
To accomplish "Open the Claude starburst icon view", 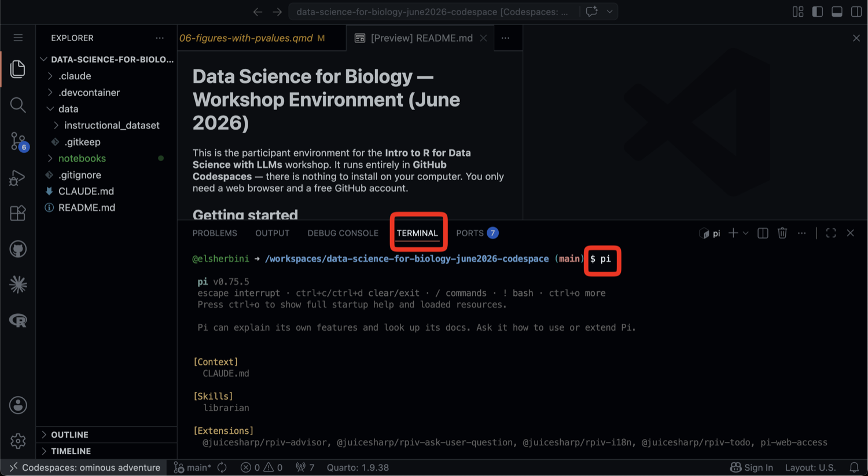I will point(18,284).
